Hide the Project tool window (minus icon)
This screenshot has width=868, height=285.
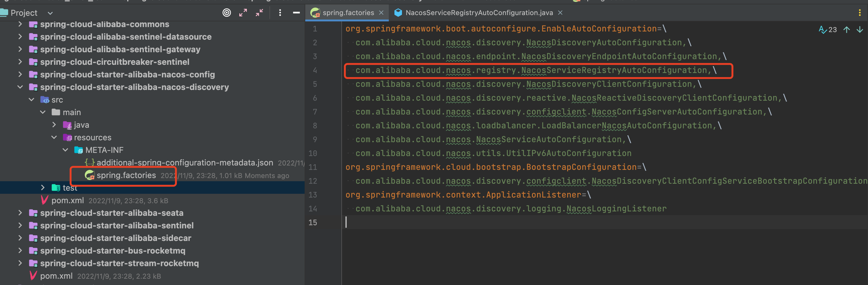tap(296, 13)
